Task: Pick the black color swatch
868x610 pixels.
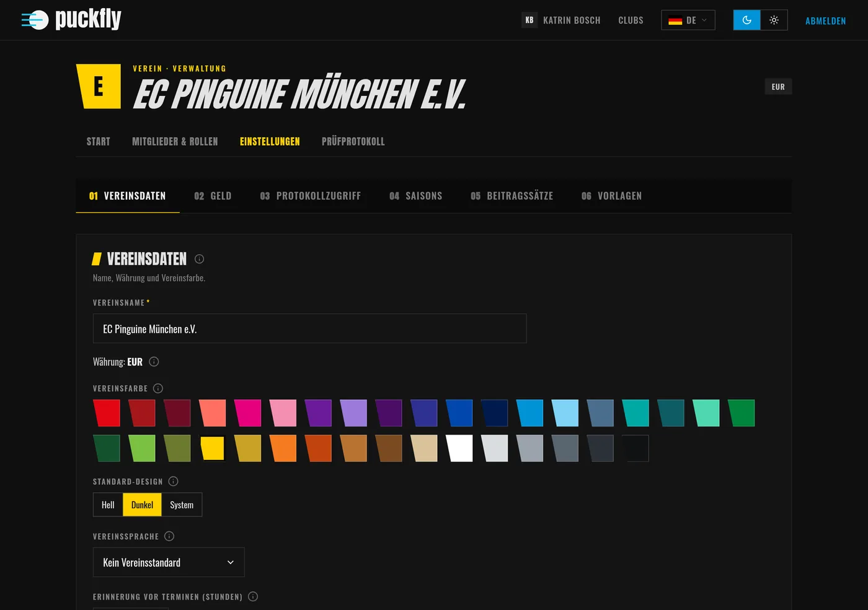Action: [x=635, y=448]
